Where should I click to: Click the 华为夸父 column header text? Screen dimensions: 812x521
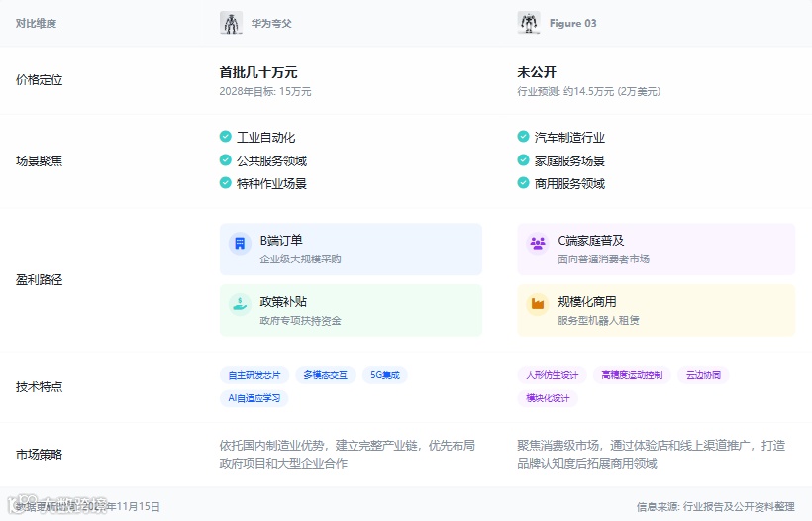[271, 24]
